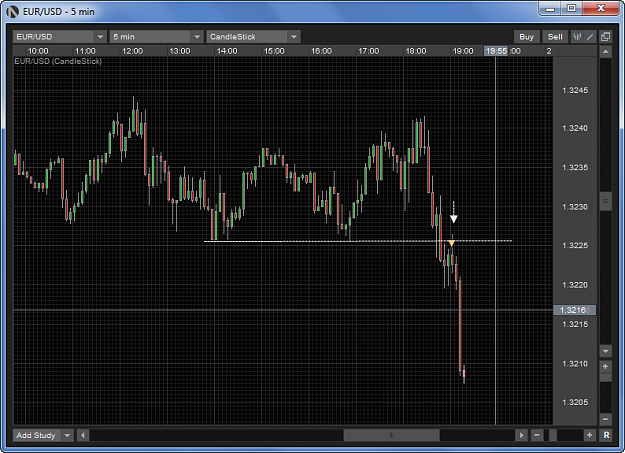Click the application logo in title bar
The height and width of the screenshot is (453, 625).
tap(13, 12)
